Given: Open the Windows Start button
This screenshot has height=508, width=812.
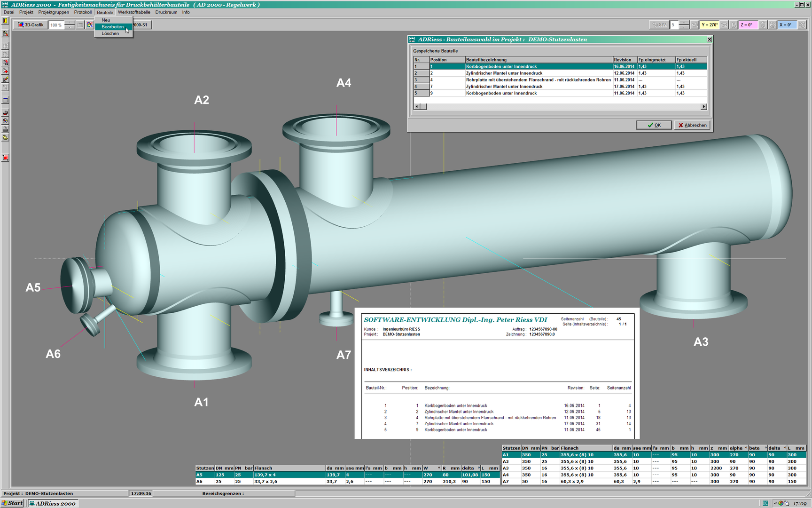Looking at the screenshot, I should pos(12,503).
